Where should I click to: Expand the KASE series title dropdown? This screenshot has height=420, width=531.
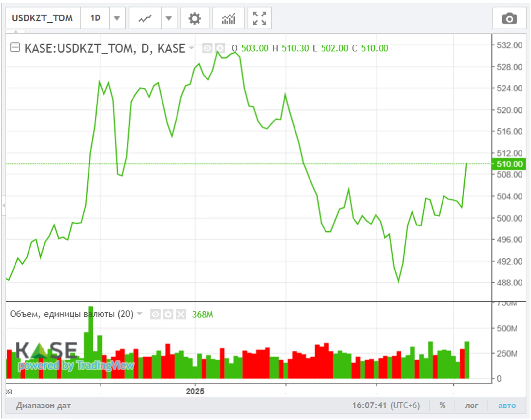191,48
